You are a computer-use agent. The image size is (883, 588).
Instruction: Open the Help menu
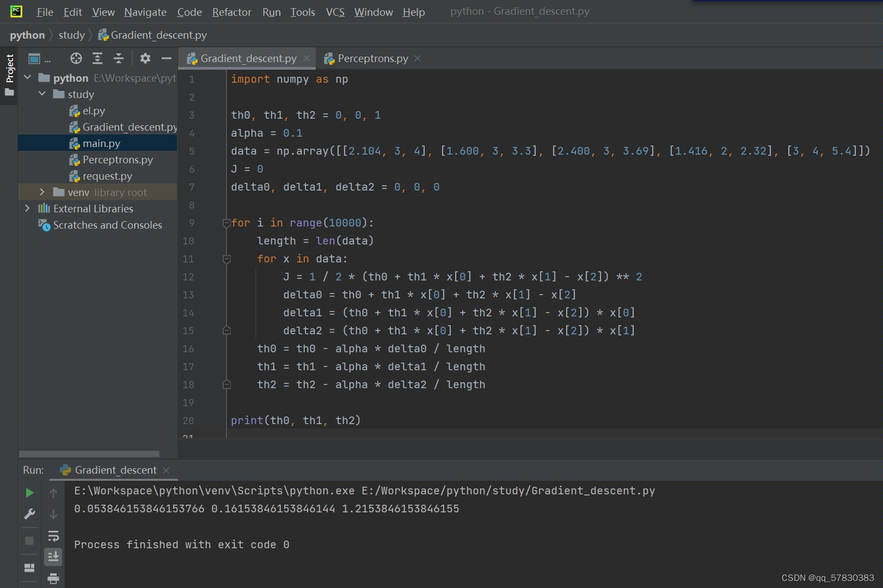pyautogui.click(x=414, y=12)
